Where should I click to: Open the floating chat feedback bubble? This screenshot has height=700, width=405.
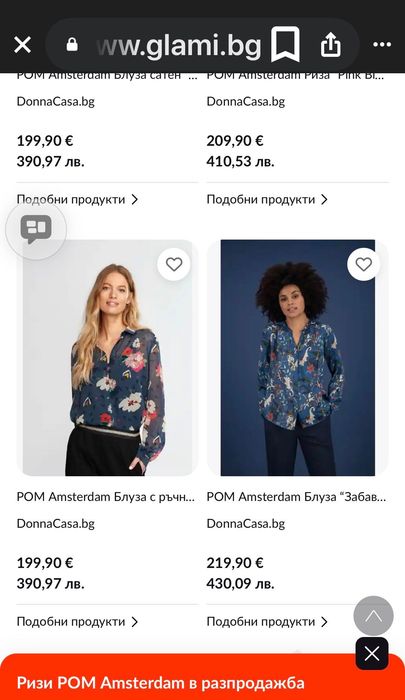click(x=36, y=229)
